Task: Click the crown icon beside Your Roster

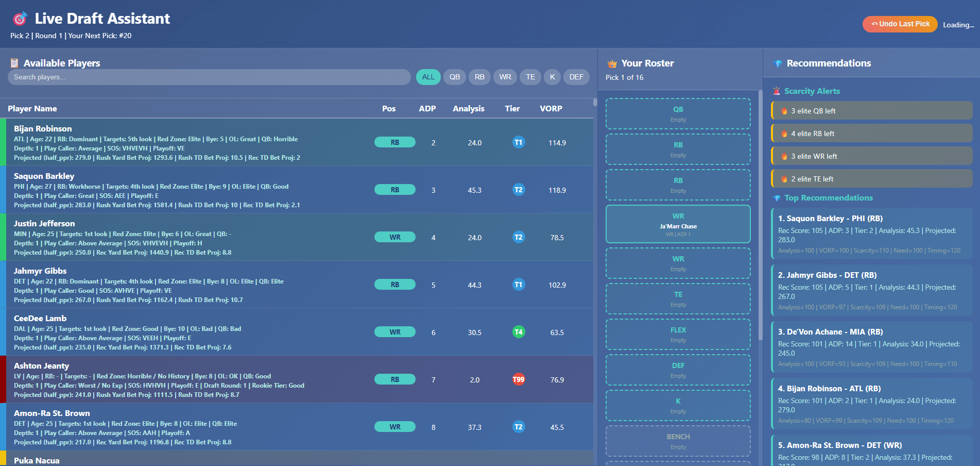Action: coord(612,63)
